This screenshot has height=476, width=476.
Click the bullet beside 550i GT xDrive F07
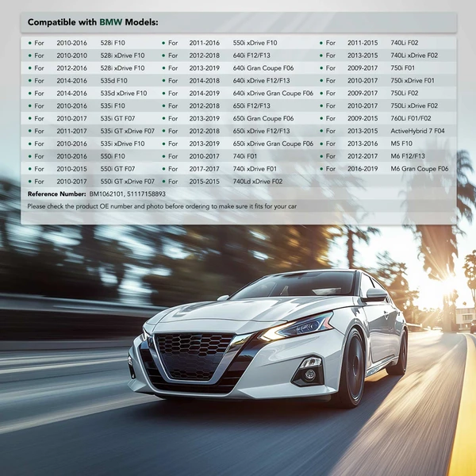[29, 182]
